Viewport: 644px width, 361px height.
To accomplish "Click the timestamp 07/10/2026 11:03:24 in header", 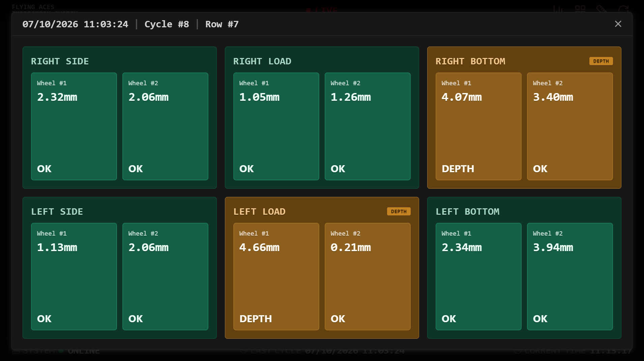I will coord(75,24).
